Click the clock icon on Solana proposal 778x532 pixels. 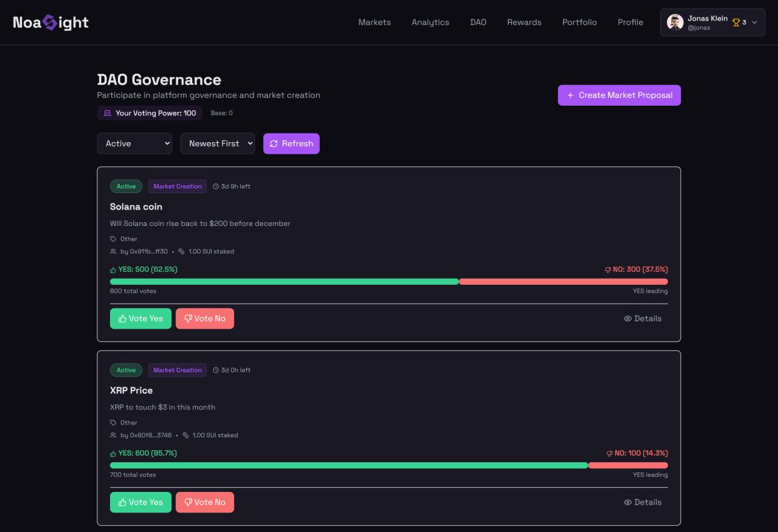[216, 186]
